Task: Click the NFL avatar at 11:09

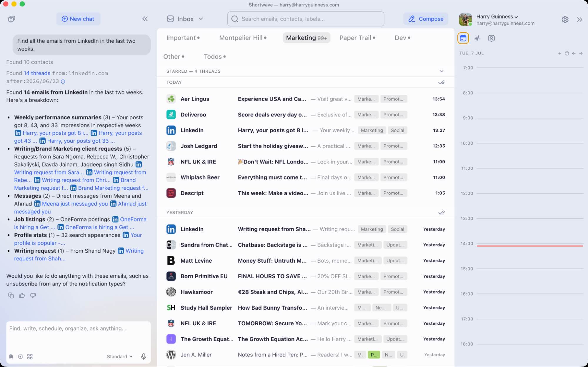Action: [x=171, y=162]
